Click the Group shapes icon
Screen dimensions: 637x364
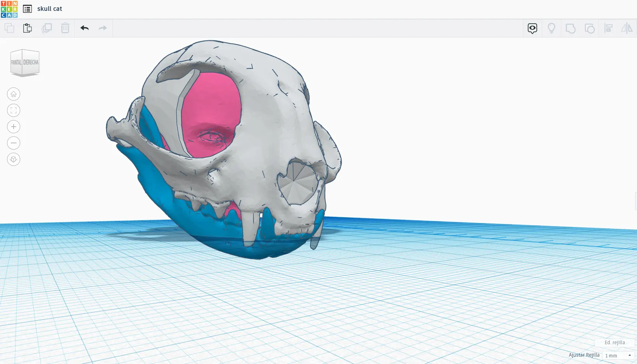point(570,28)
